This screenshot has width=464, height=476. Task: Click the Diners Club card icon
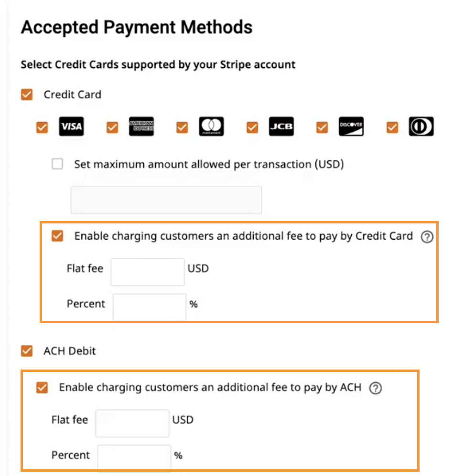click(x=421, y=127)
